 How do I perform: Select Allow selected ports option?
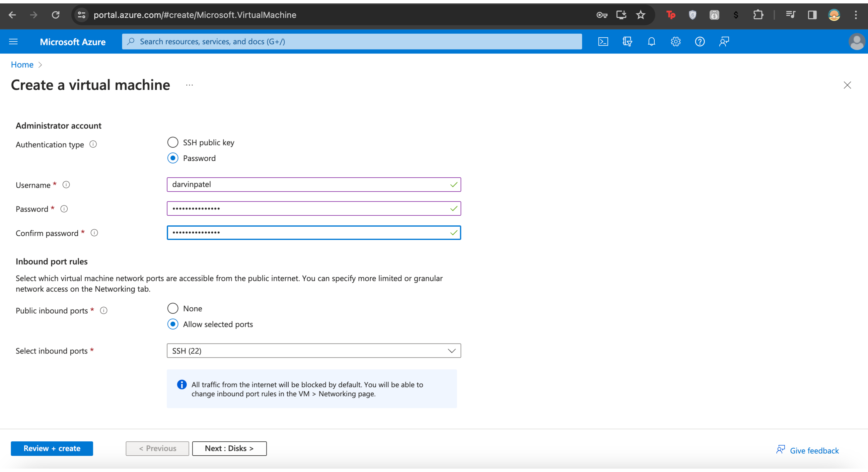[x=173, y=324]
